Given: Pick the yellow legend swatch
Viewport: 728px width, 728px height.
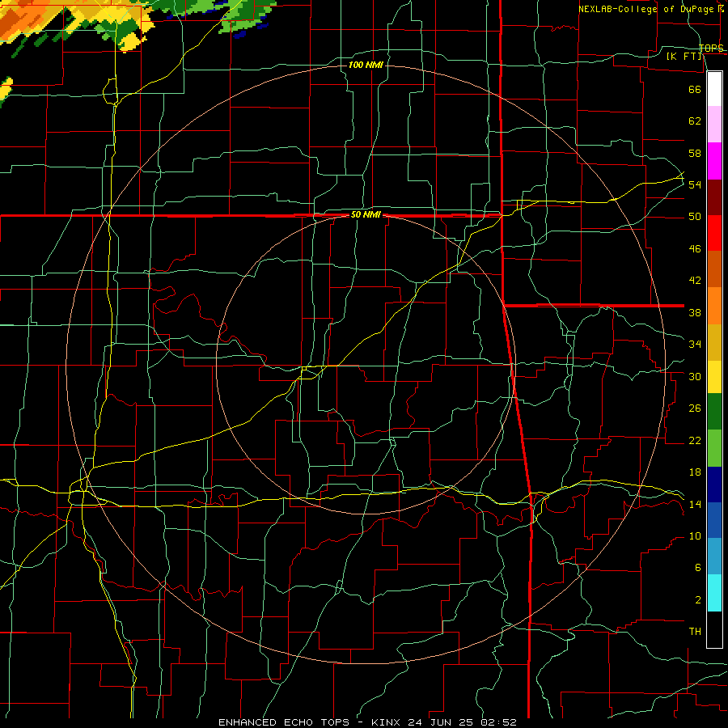Looking at the screenshot, I should (714, 376).
